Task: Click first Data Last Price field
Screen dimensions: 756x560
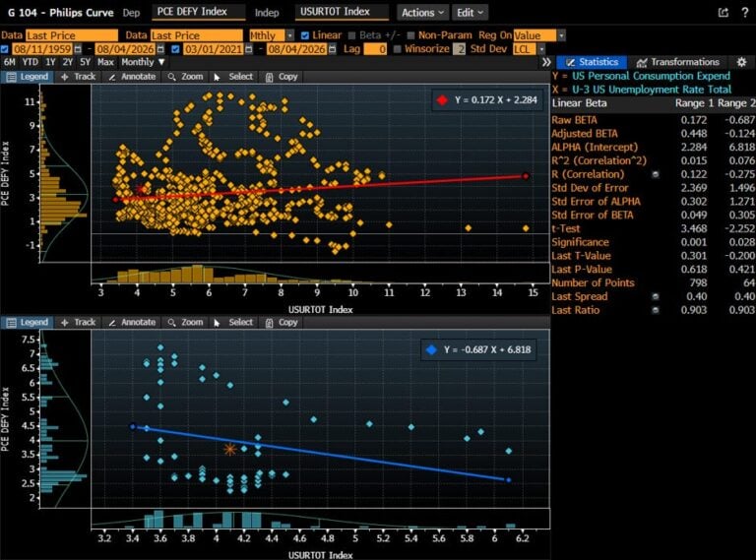Action: [71, 35]
